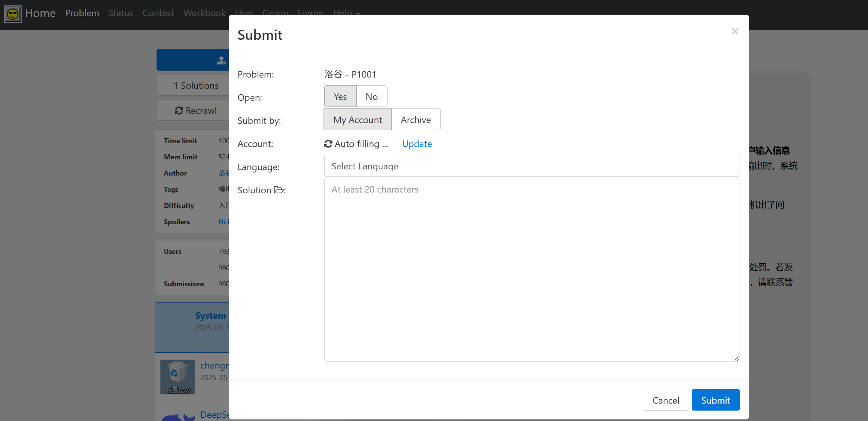
Task: Open the Select Language dropdown
Action: [531, 166]
